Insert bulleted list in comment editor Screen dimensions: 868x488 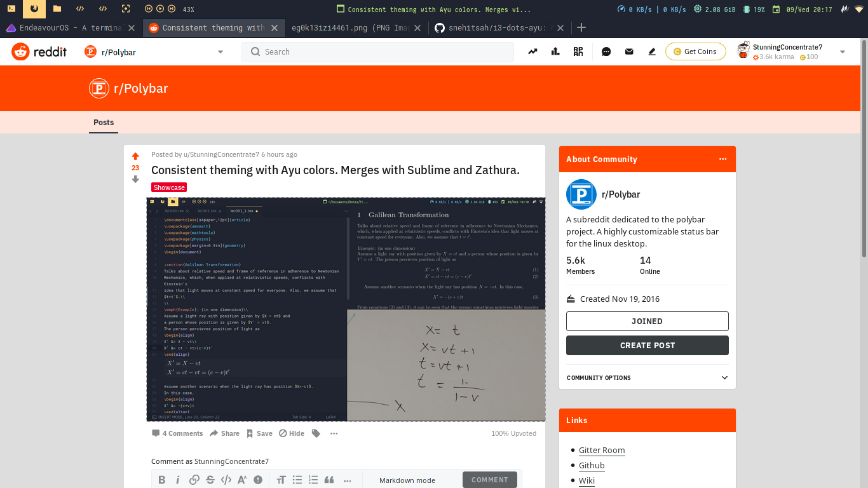point(297,480)
